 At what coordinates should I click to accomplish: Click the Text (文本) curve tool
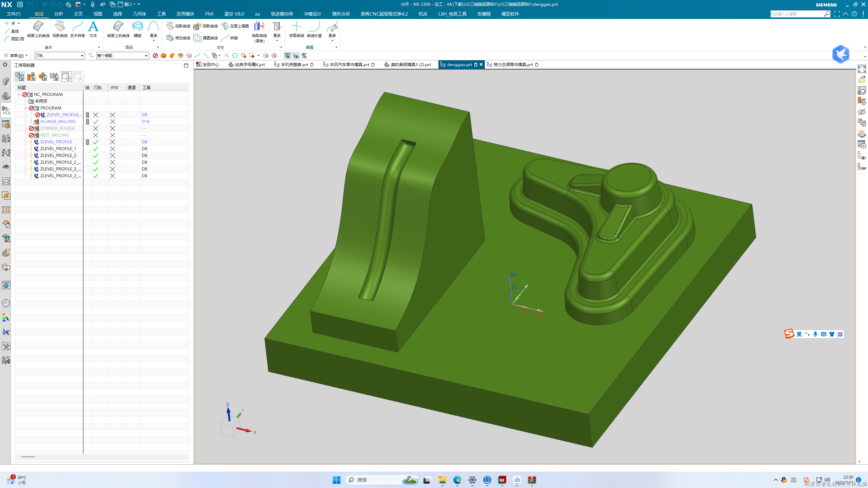tap(93, 29)
